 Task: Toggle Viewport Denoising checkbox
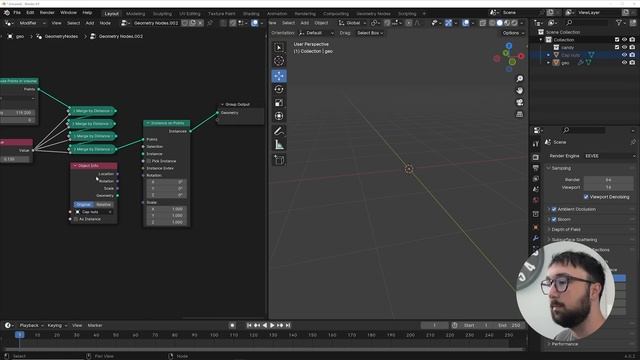(x=586, y=197)
